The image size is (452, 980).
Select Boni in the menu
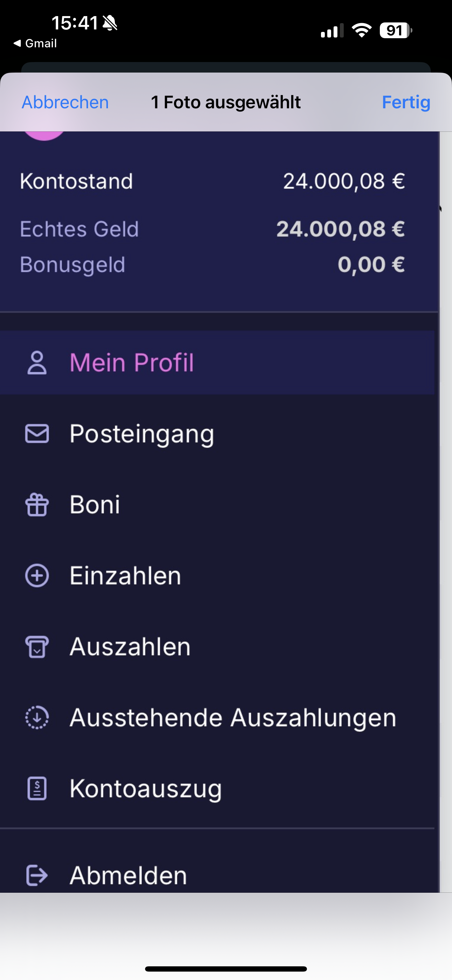(x=95, y=505)
